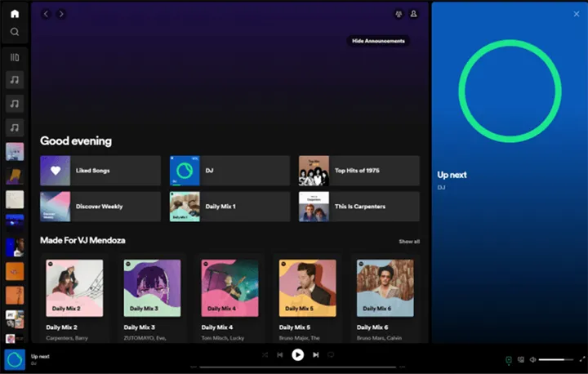The image size is (588, 374).
Task: Click Top Hits of 1975 cover art
Action: (314, 171)
